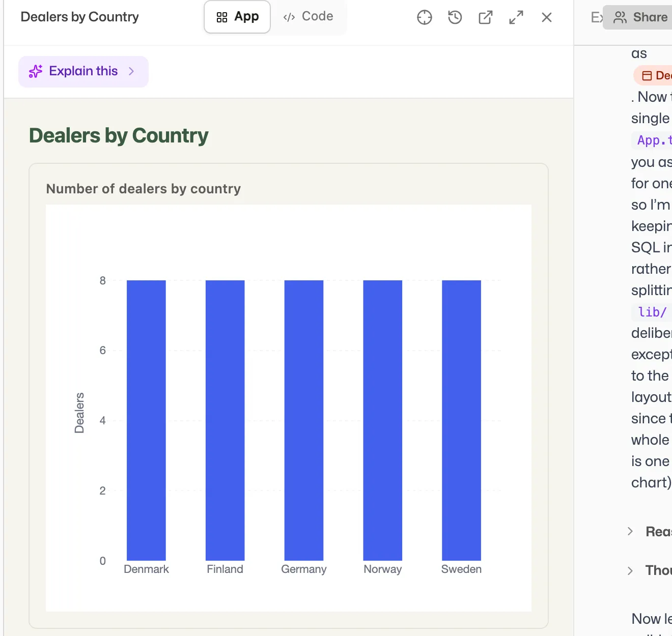672x636 pixels.
Task: Click the grid icon on App tab
Action: pyautogui.click(x=222, y=18)
